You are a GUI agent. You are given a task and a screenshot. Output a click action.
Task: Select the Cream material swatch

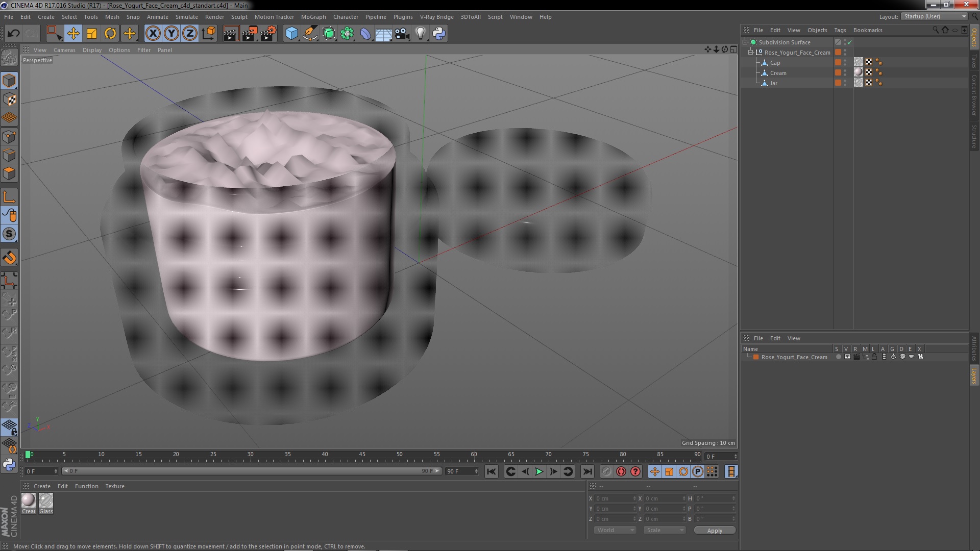coord(29,500)
